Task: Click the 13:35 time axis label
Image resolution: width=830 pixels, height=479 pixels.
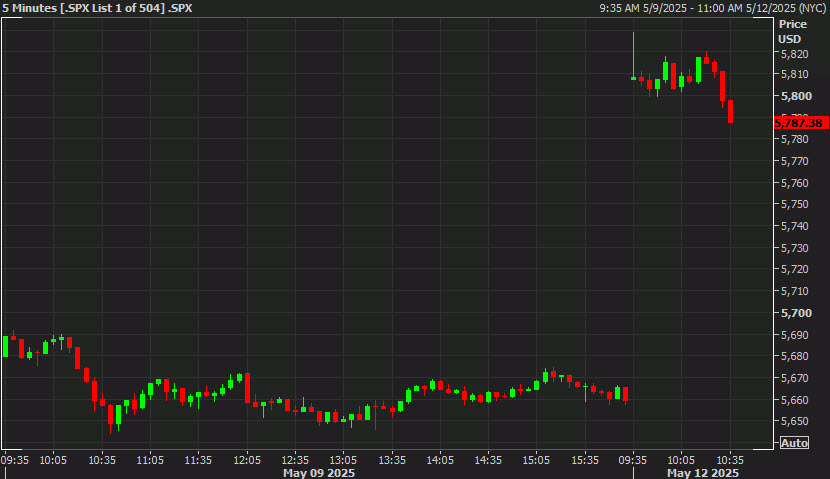Action: tap(392, 460)
